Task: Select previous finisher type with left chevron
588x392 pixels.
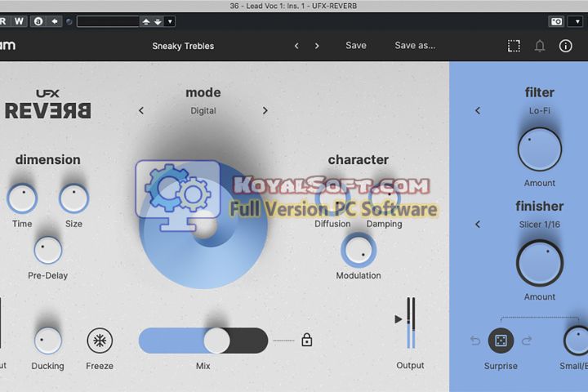Action: pos(478,225)
